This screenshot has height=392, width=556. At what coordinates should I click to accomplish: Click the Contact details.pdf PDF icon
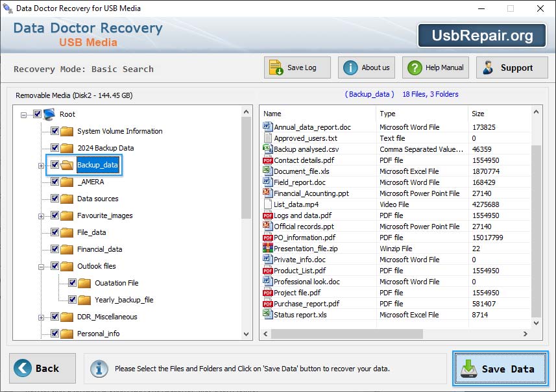tap(268, 160)
